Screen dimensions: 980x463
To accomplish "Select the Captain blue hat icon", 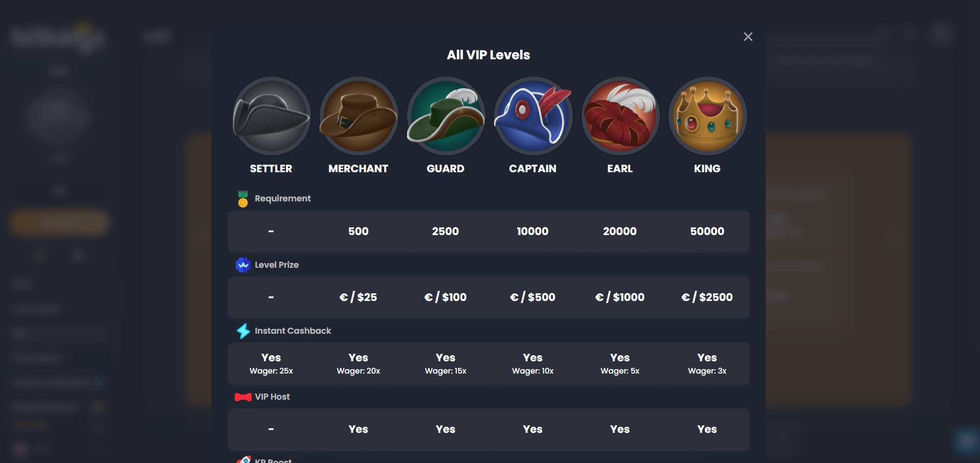I will (532, 116).
